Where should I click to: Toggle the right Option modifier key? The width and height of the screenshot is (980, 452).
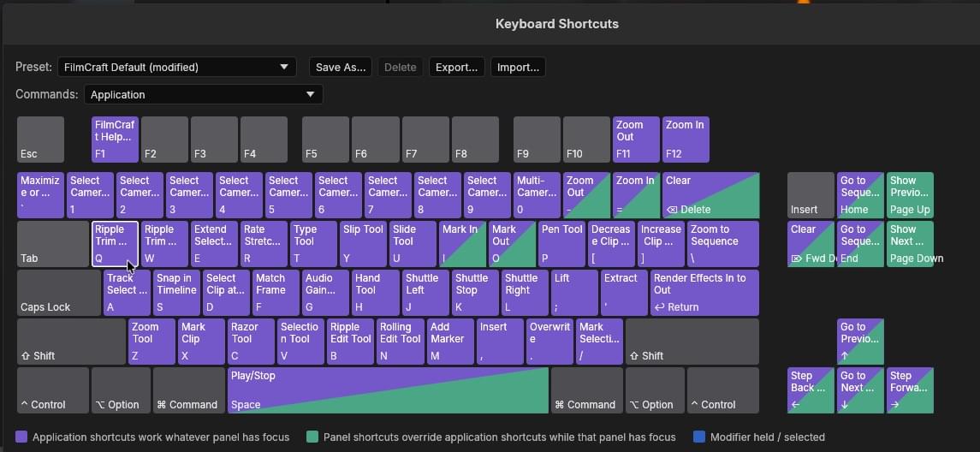(x=655, y=390)
